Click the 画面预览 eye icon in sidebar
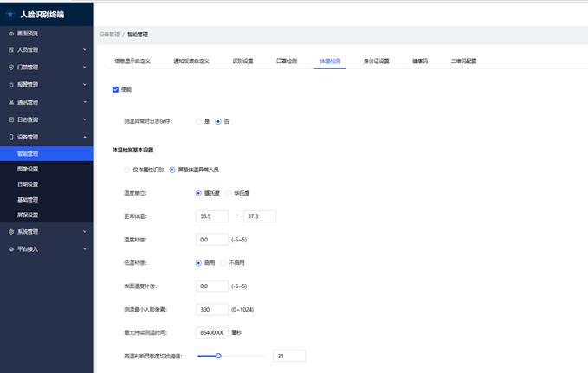 click(x=11, y=33)
